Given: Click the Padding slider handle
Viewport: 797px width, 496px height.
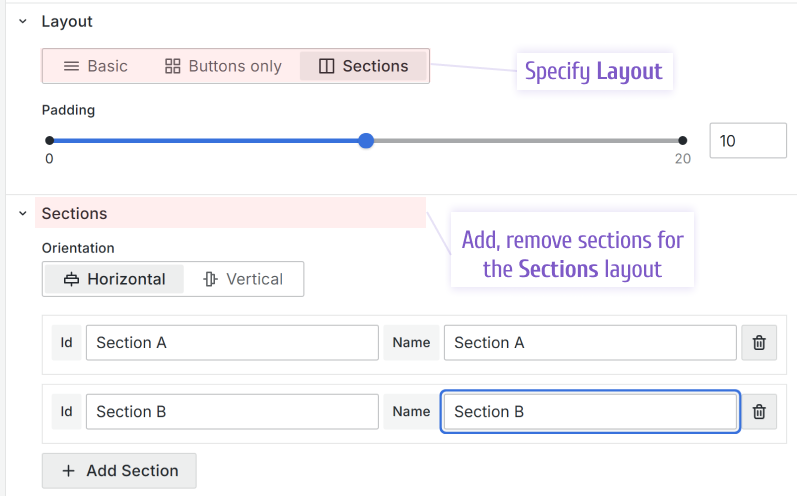Looking at the screenshot, I should click(x=366, y=141).
